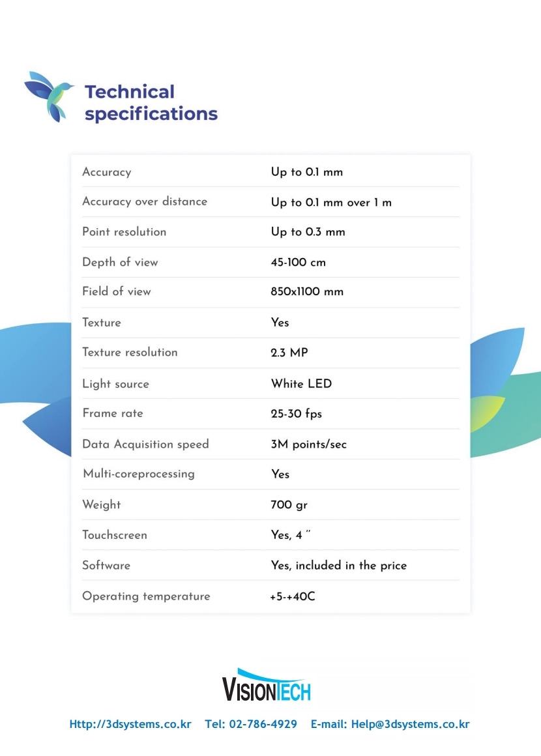541x756 pixels.
Task: Click the Touchscreen row label
Action: click(115, 535)
